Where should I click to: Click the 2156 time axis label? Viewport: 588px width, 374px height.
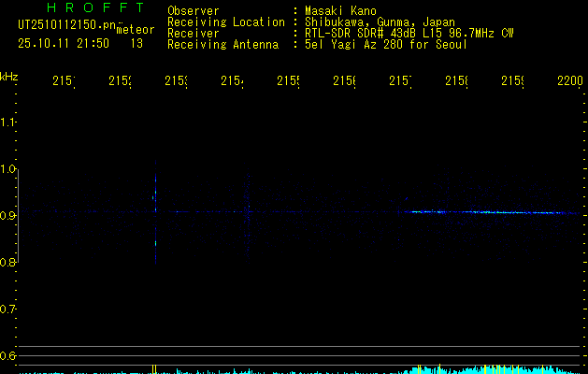coord(344,80)
